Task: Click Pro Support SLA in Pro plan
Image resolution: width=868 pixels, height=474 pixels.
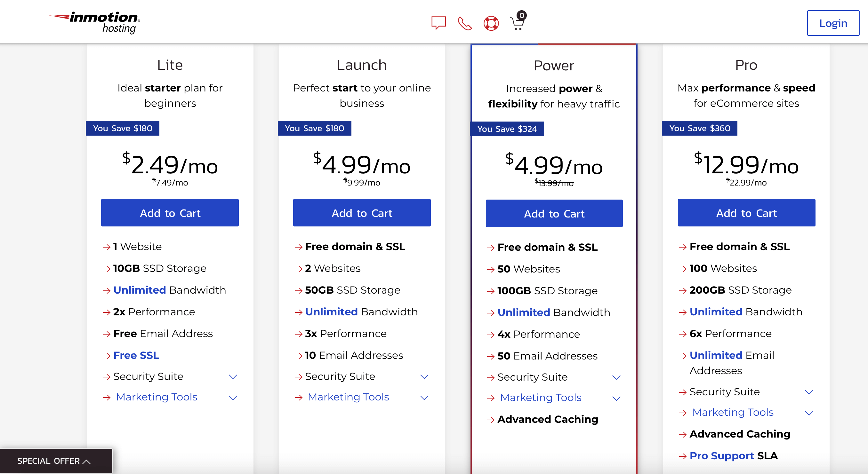Action: [734, 455]
